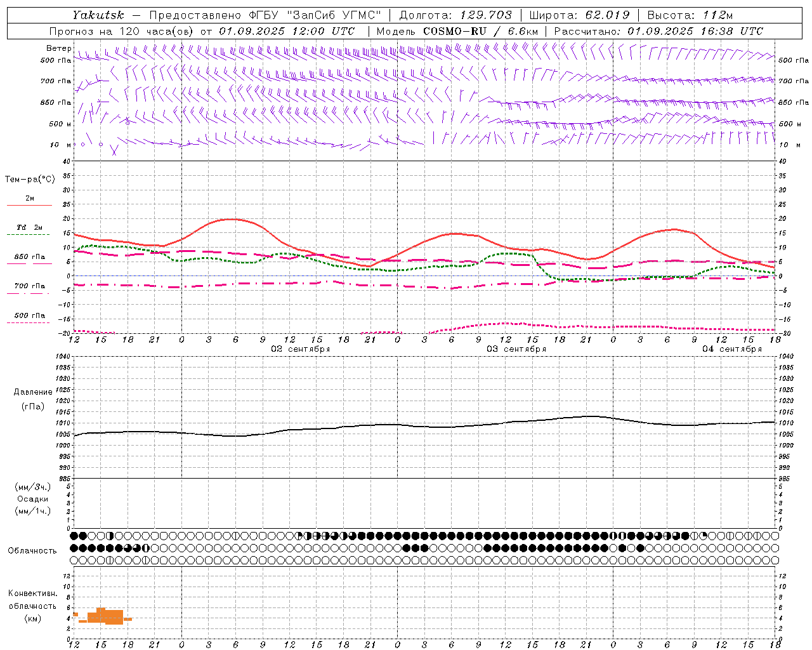This screenshot has width=812, height=650.
Task: Click 'Рассчитано: 01.09.2025 16:38 UTC' timestamp
Action: 658,31
